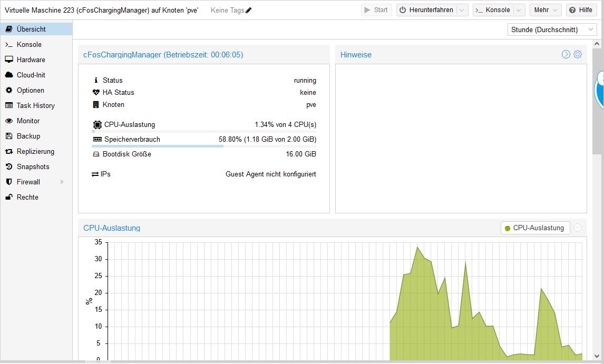This screenshot has height=364, width=604.
Task: Open the Konsole dropdown arrow in toolbar
Action: pyautogui.click(x=519, y=10)
